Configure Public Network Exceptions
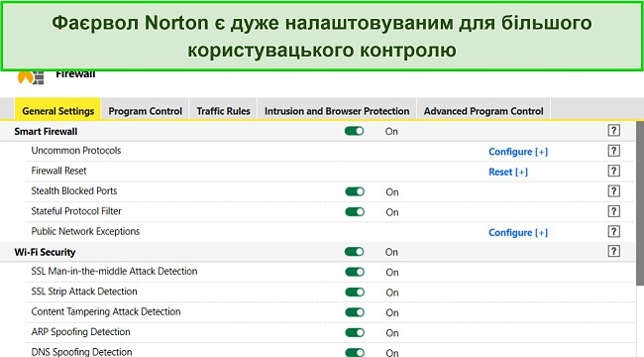The width and height of the screenshot is (644, 357). click(518, 233)
